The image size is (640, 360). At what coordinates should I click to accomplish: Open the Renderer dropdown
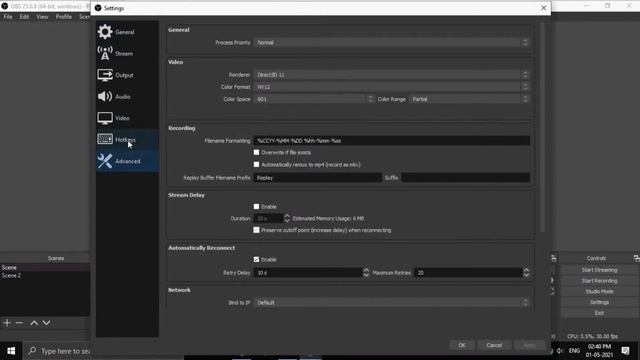coord(391,75)
